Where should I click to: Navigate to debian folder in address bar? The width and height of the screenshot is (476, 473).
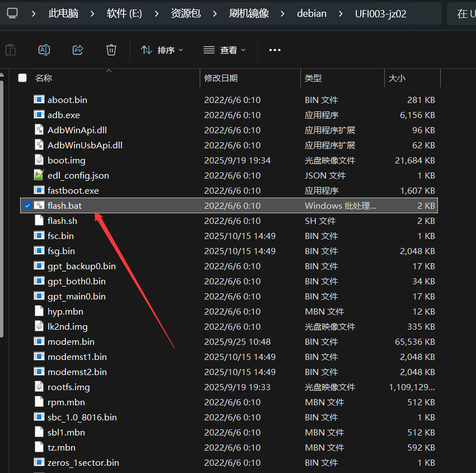coord(312,13)
